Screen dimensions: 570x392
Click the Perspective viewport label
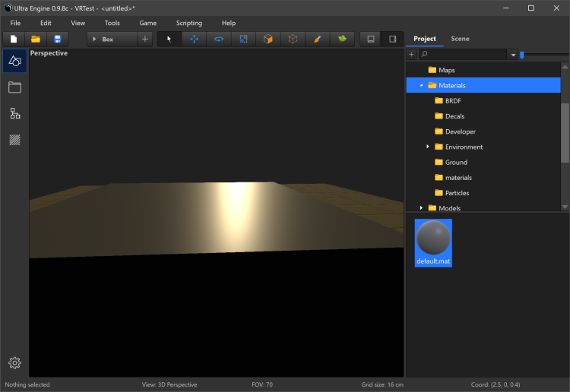(x=49, y=53)
